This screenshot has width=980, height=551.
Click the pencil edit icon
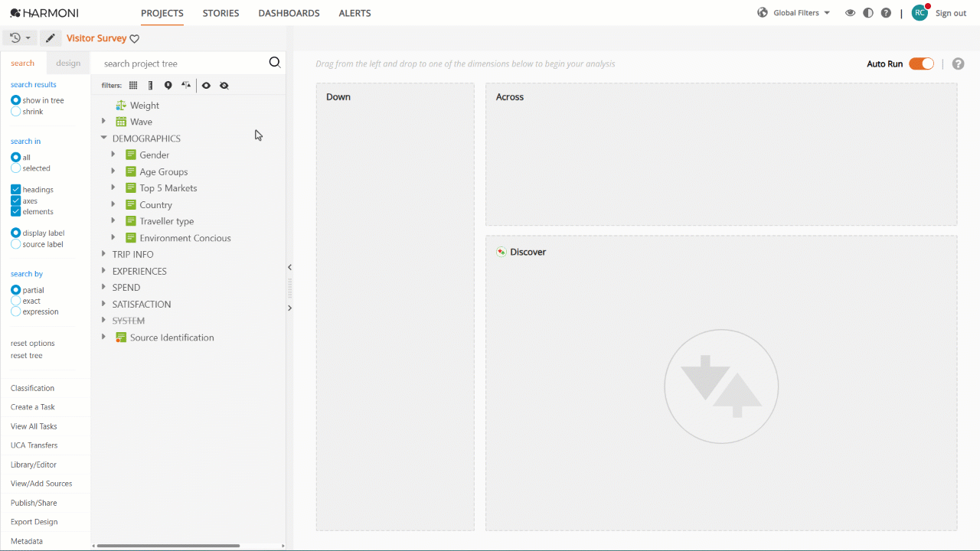51,37
